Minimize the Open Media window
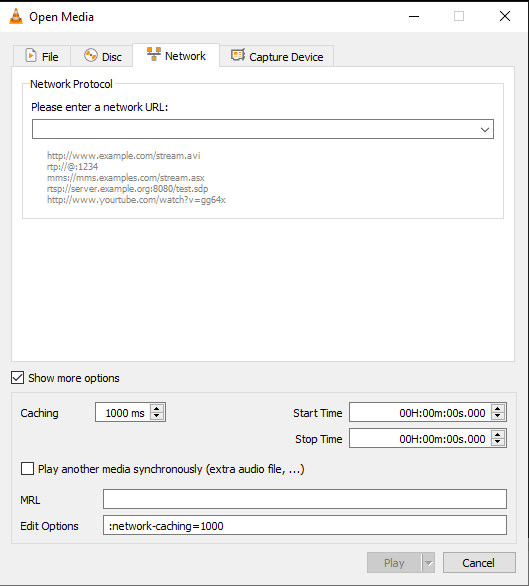This screenshot has height=586, width=529. click(414, 16)
